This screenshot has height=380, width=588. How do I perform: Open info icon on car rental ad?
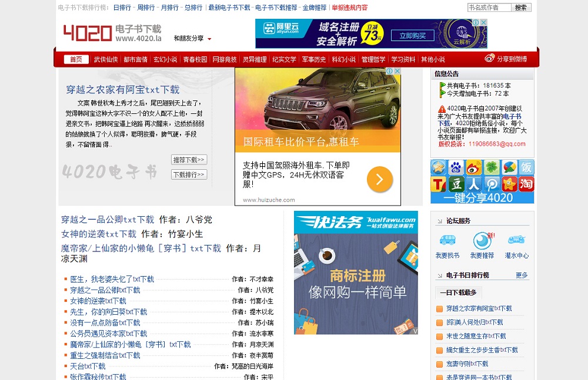tap(390, 71)
